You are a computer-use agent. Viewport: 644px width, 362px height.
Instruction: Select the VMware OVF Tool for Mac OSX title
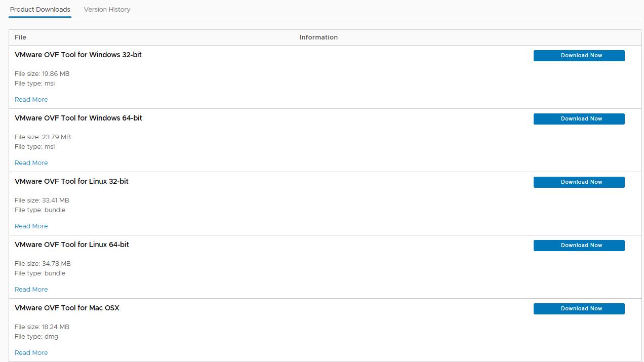67,308
